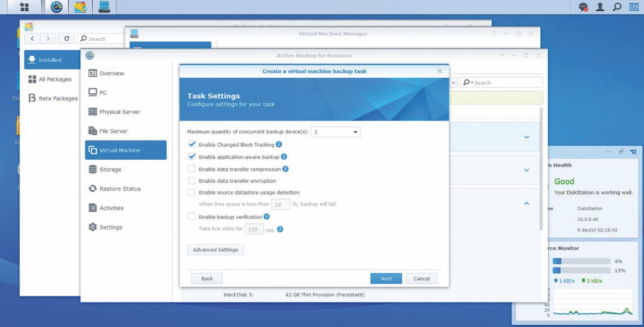Image resolution: width=644 pixels, height=327 pixels.
Task: Click "42 GB Thin Provision (Persistent)" text
Action: 325,295
